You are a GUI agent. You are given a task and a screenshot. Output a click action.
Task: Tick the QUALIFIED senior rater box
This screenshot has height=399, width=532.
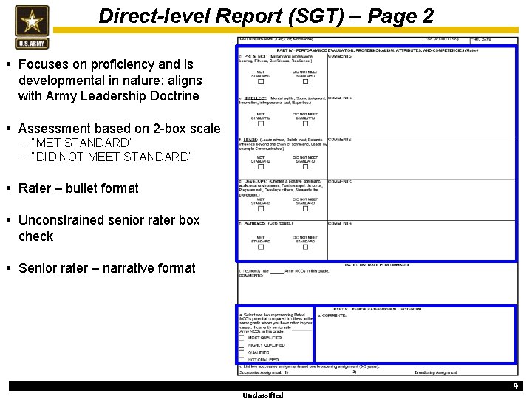pos(242,352)
